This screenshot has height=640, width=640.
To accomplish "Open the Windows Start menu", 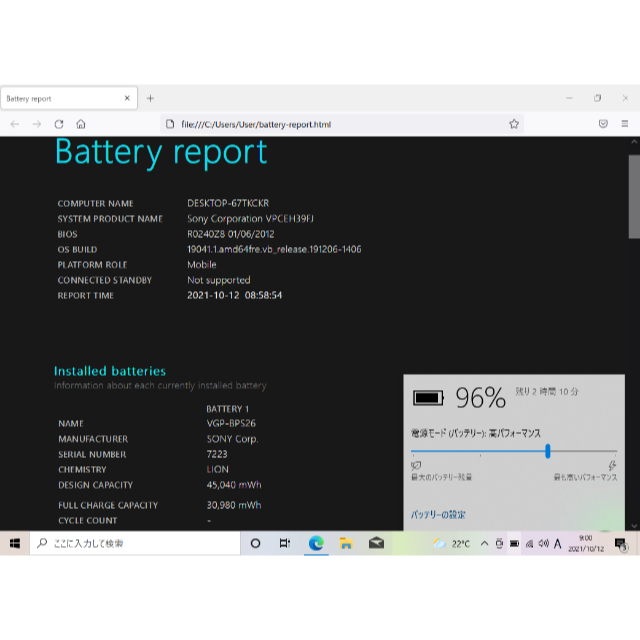I will (x=15, y=543).
